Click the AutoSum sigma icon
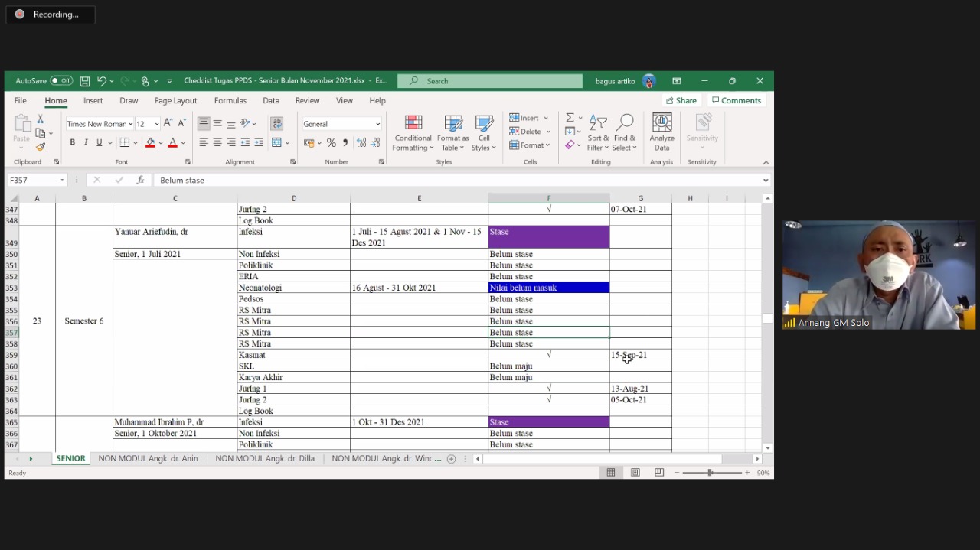 570,118
